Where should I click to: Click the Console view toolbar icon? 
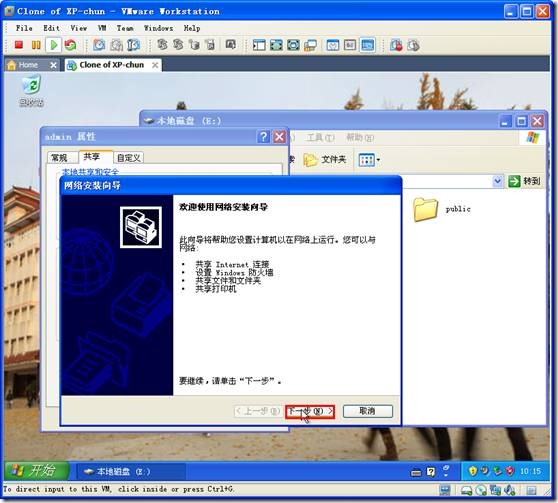click(x=368, y=45)
